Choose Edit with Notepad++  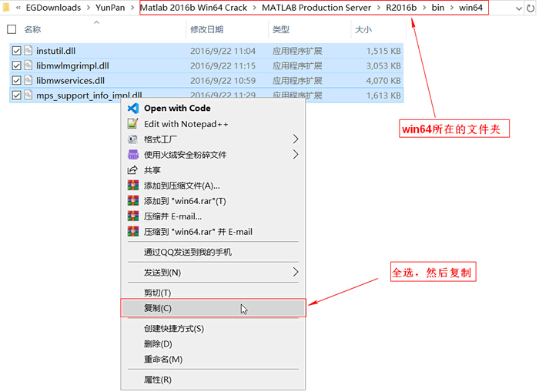(213, 124)
